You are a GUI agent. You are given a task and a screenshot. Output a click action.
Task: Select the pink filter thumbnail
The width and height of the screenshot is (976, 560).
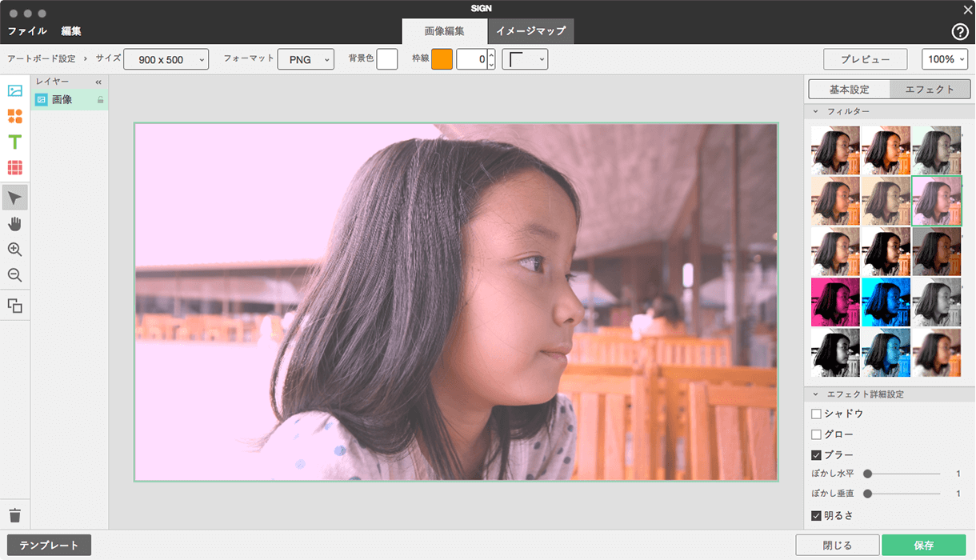point(835,302)
